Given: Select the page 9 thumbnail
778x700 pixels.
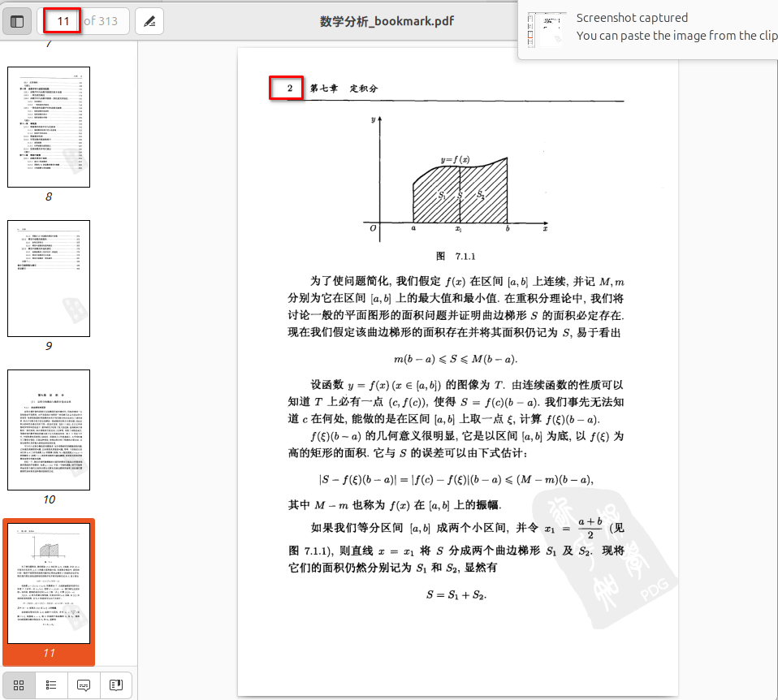Looking at the screenshot, I should tap(49, 279).
